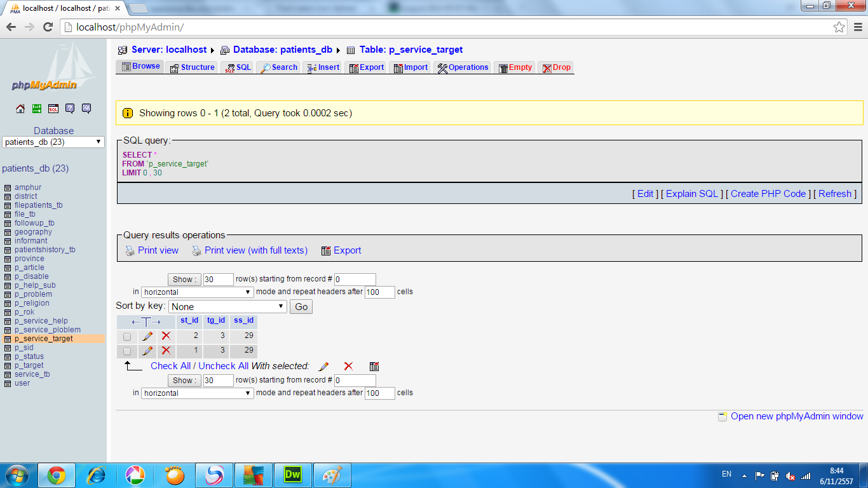Click the Uncheck All link
Image resolution: width=868 pixels, height=488 pixels.
tap(224, 366)
